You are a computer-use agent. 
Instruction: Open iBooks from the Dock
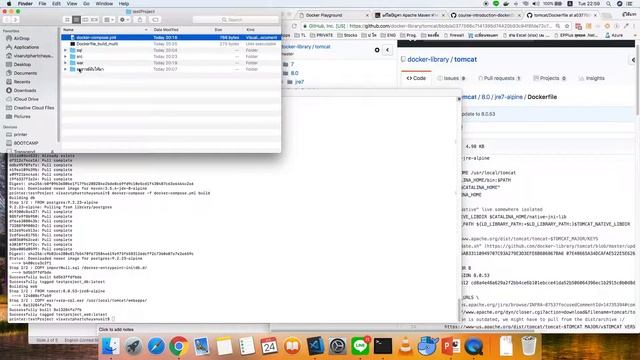tap(292, 346)
